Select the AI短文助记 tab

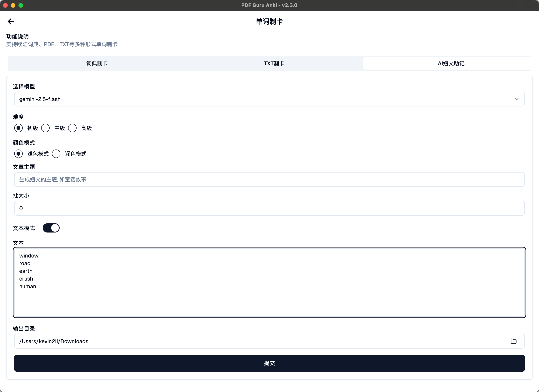pos(451,63)
